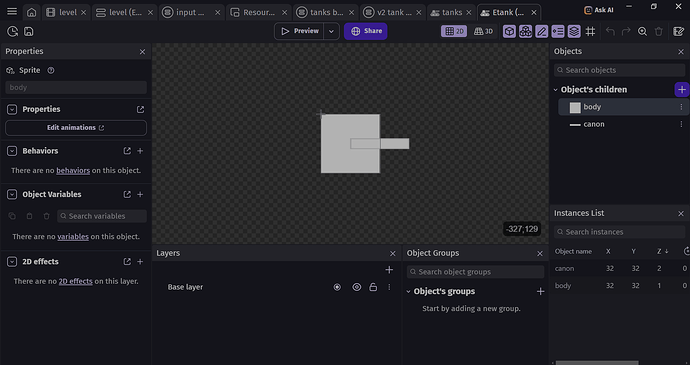Add an object variable with plus icon
Viewport: 690px width, 365px height.
[x=140, y=194]
